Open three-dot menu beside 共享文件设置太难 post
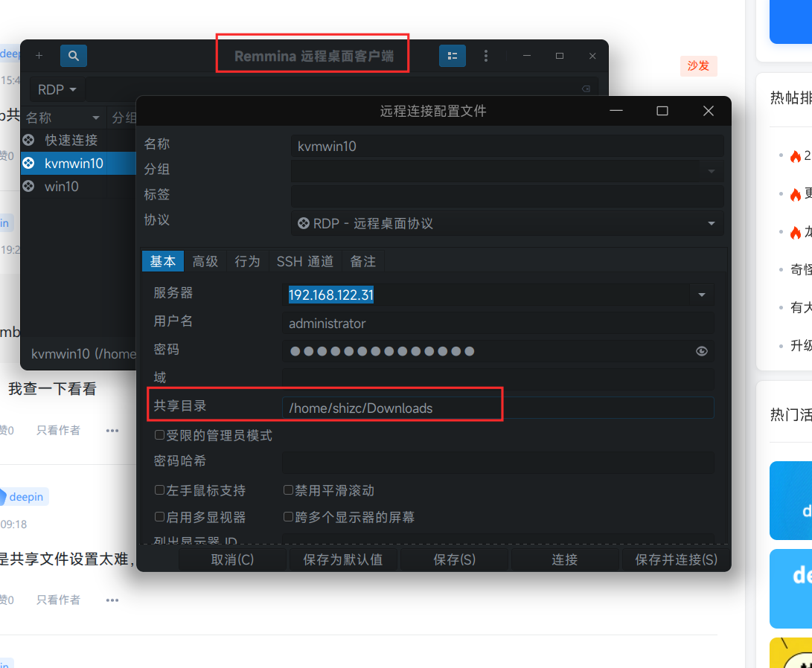Viewport: 812px width, 668px height. [112, 600]
